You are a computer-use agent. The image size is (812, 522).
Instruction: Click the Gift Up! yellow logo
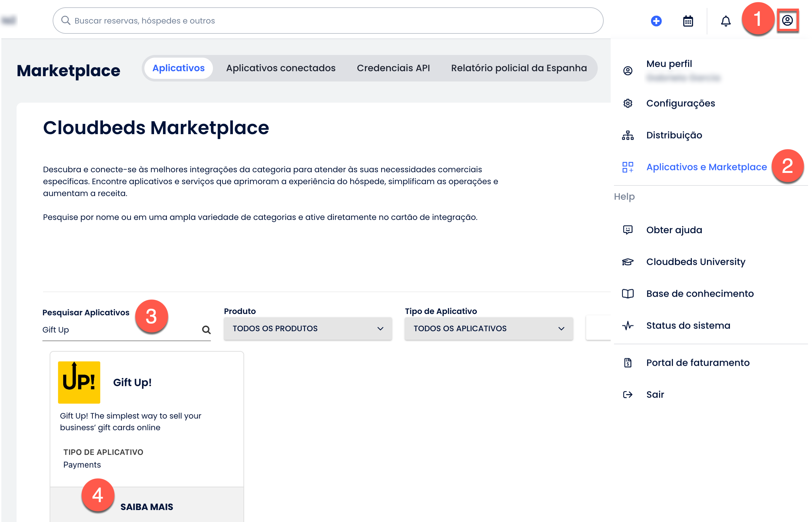click(79, 382)
